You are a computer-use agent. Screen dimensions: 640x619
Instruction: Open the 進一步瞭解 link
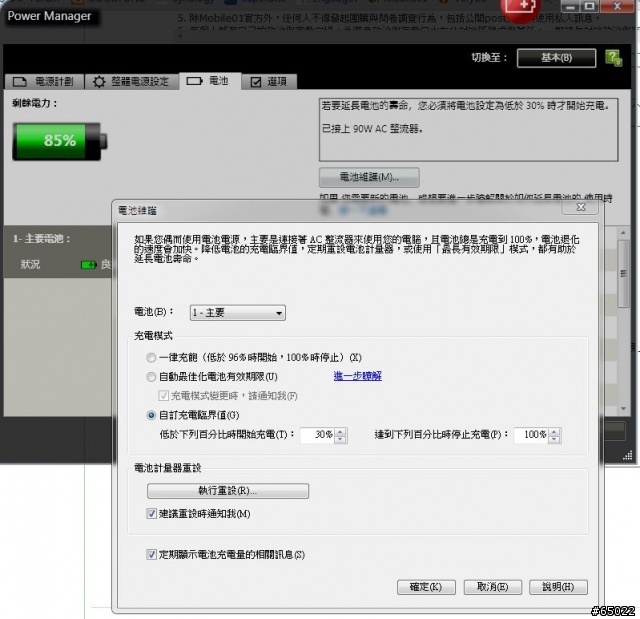[358, 376]
